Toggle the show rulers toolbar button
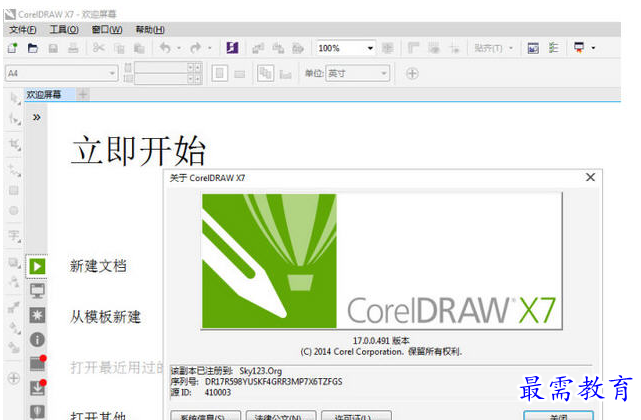Viewport: 641px width, 420px height. click(414, 48)
